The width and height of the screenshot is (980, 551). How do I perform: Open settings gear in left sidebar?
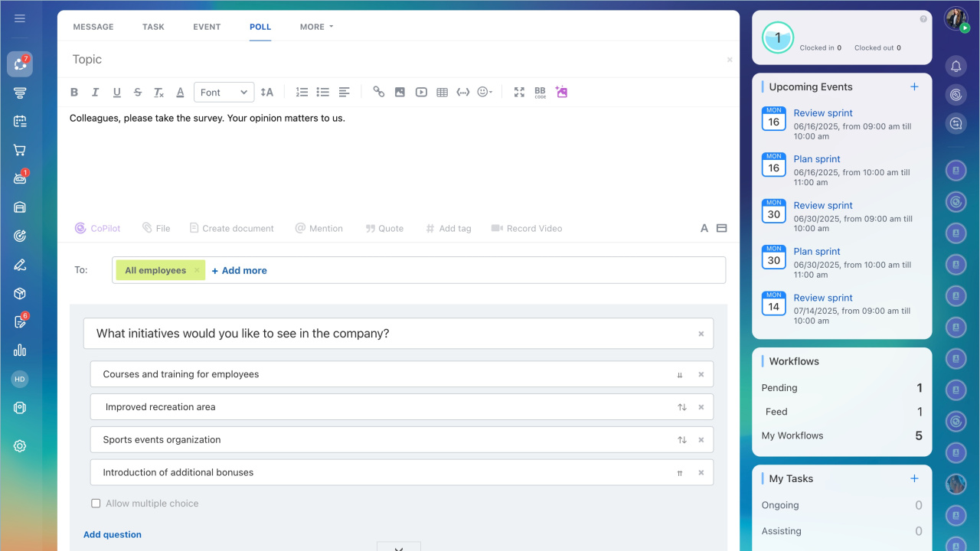tap(20, 446)
